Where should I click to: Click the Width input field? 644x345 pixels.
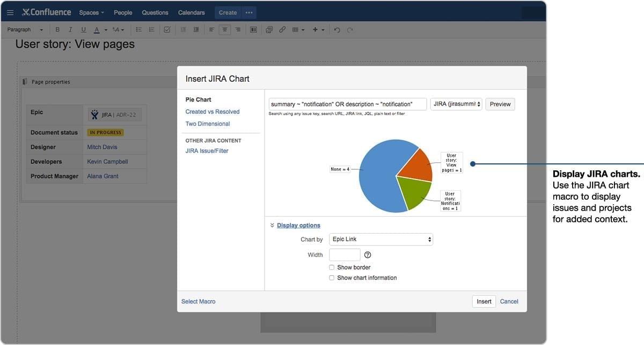tap(345, 255)
